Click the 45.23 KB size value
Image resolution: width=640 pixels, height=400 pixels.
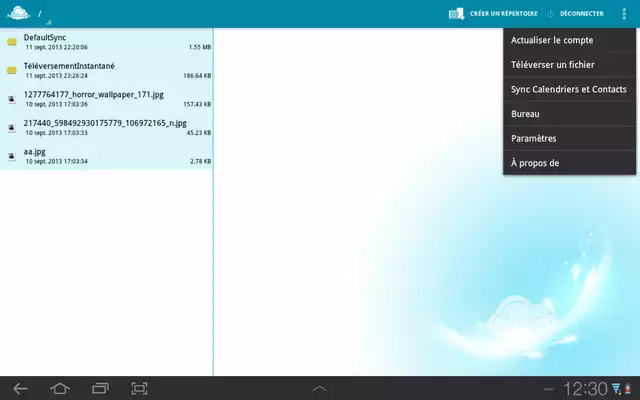click(199, 133)
